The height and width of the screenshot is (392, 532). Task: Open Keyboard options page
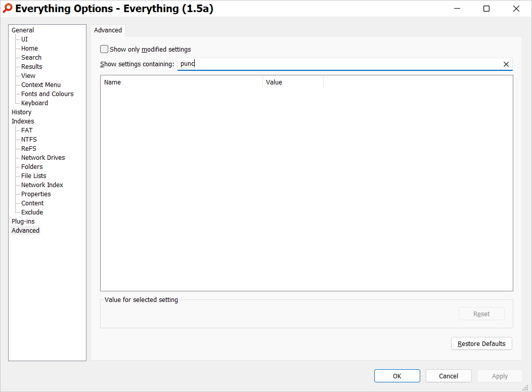(34, 103)
